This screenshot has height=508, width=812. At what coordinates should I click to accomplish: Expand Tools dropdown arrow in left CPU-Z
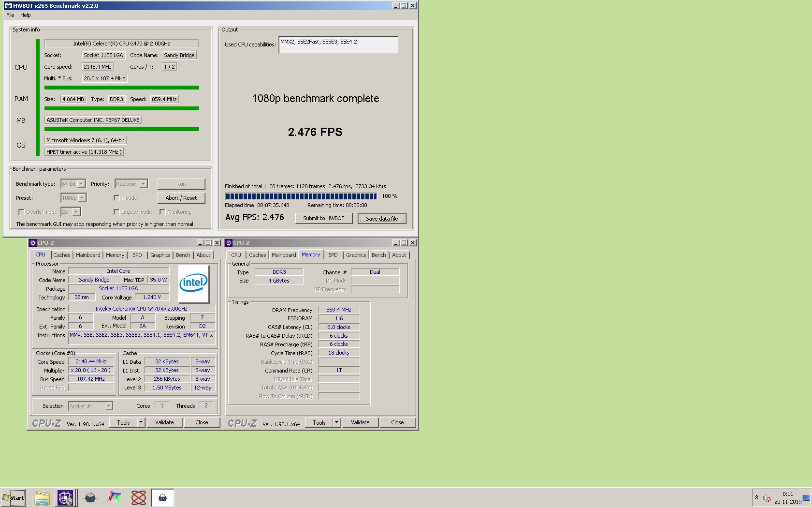[141, 422]
